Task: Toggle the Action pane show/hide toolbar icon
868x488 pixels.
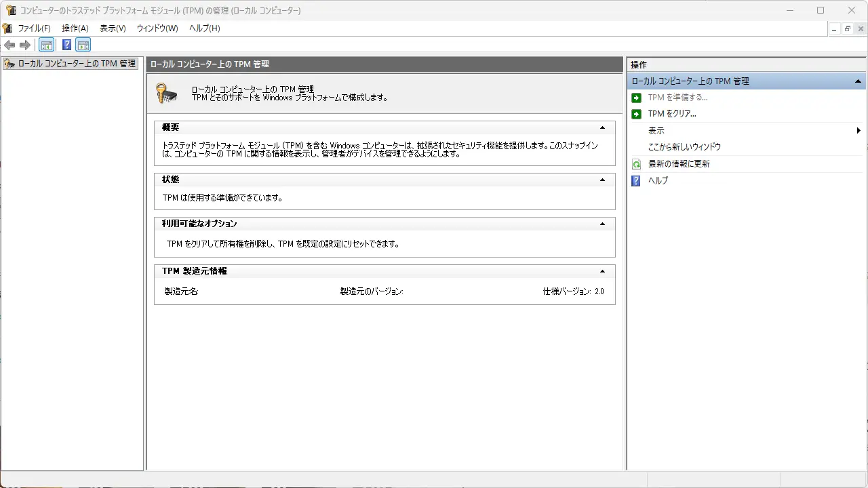Action: coord(83,45)
